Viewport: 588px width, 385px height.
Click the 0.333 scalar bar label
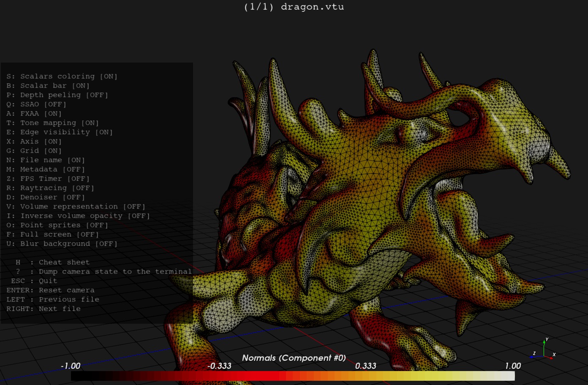coord(365,366)
